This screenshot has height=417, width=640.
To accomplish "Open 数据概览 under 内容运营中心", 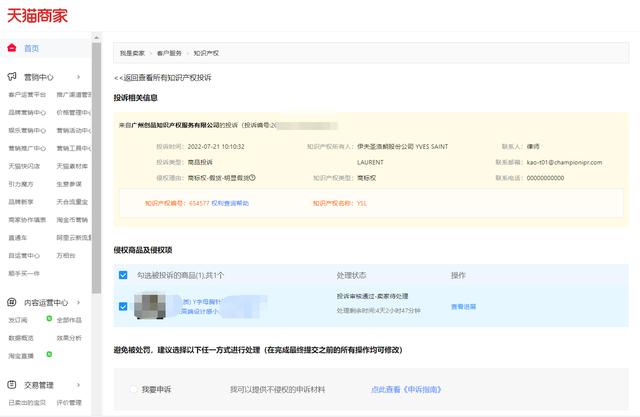I will coord(21,338).
